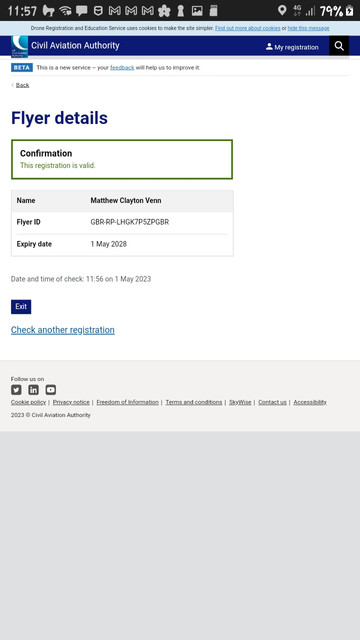Open the YouTube social icon

pos(51,390)
